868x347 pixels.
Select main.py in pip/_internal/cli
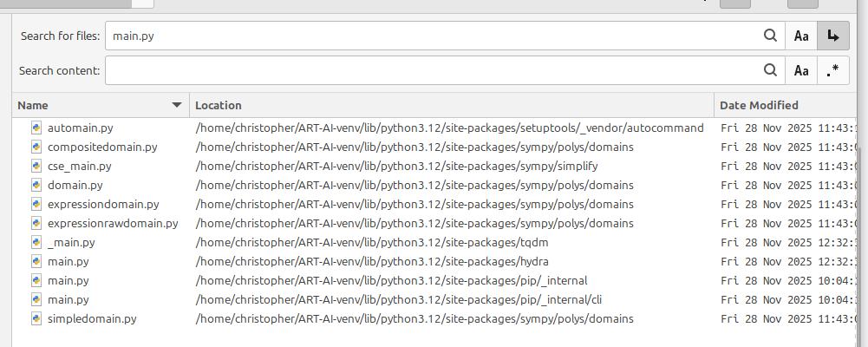(x=69, y=299)
